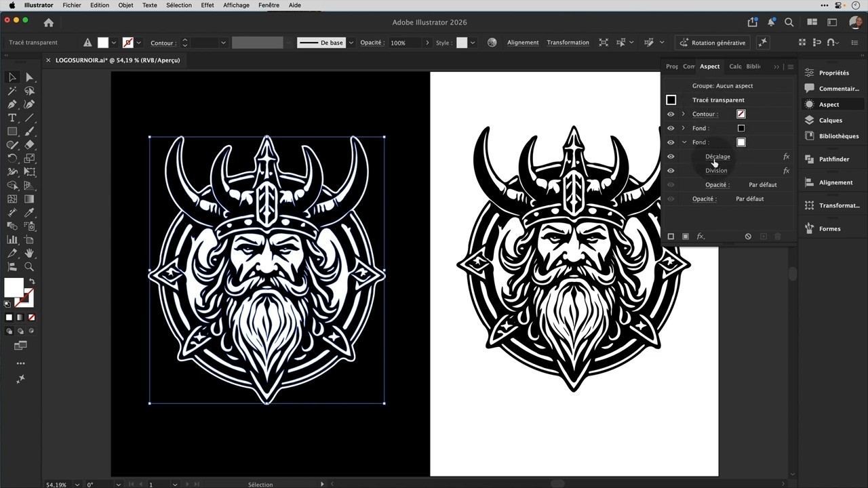
Task: Select the Zoom tool
Action: 29,267
